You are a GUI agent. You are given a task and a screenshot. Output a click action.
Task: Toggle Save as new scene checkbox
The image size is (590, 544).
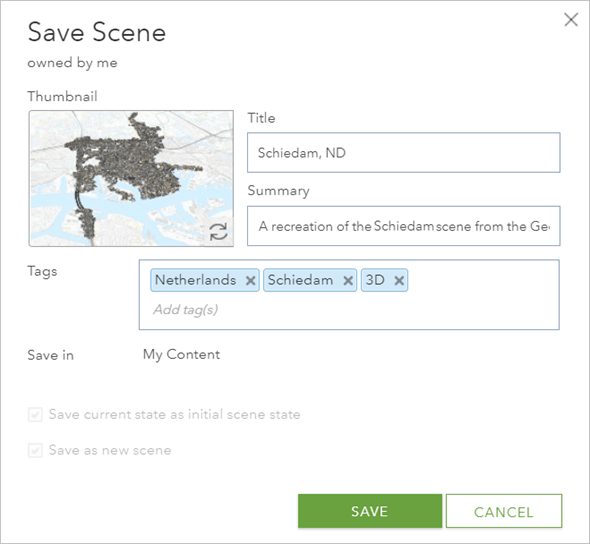point(35,450)
